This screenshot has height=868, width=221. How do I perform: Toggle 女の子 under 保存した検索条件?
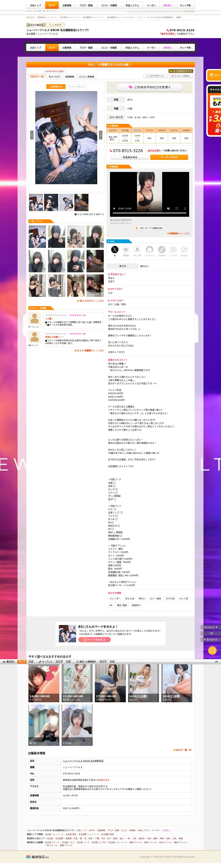click(x=103, y=661)
